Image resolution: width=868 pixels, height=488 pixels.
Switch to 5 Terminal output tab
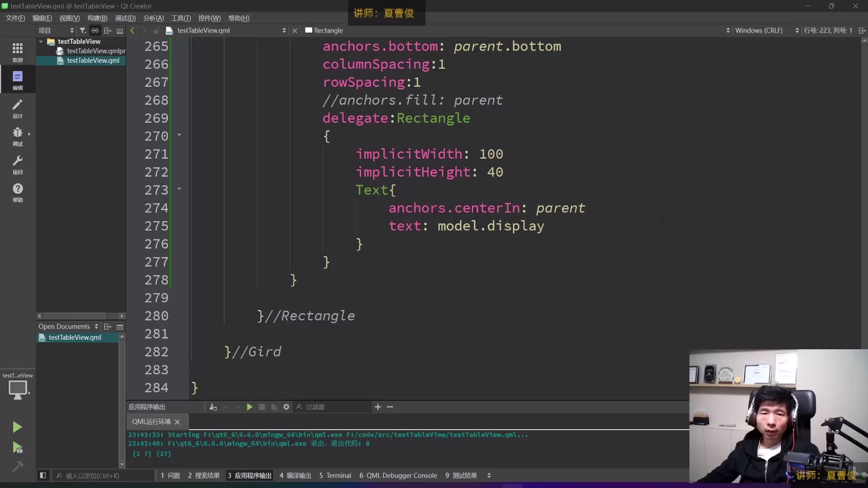[335, 475]
